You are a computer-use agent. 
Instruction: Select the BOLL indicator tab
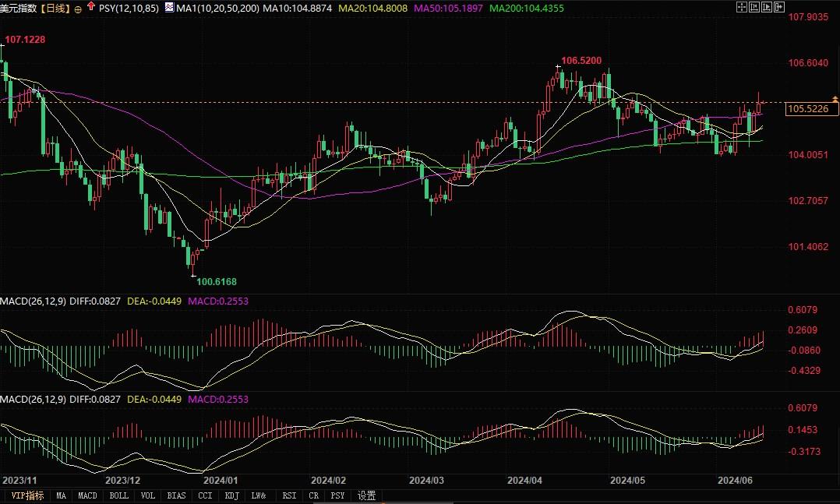tap(119, 495)
